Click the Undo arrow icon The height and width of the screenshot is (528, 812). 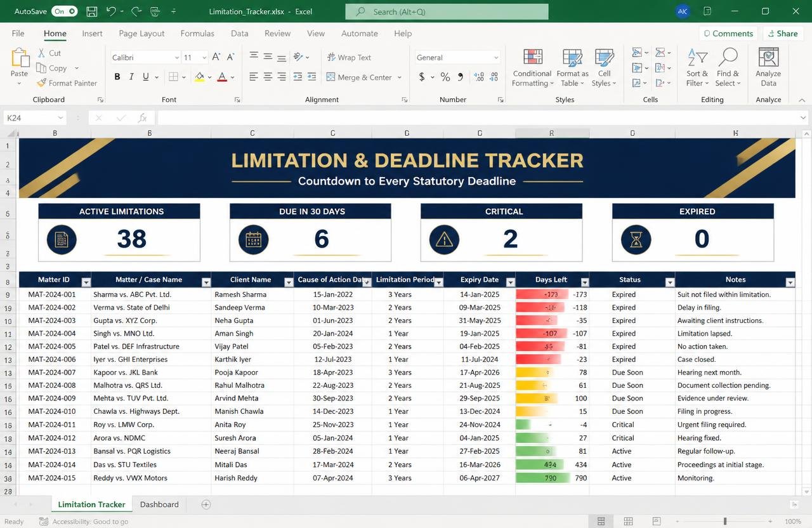[x=111, y=11]
